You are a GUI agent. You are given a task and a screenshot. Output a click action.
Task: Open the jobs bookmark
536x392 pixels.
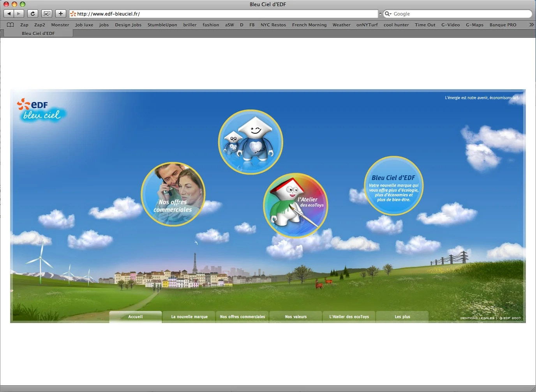[104, 25]
